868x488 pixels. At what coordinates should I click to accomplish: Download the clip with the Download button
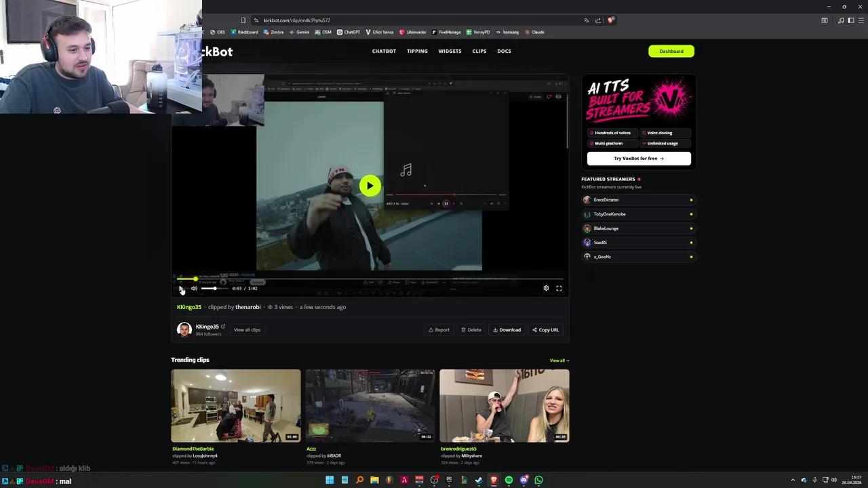pyautogui.click(x=507, y=330)
